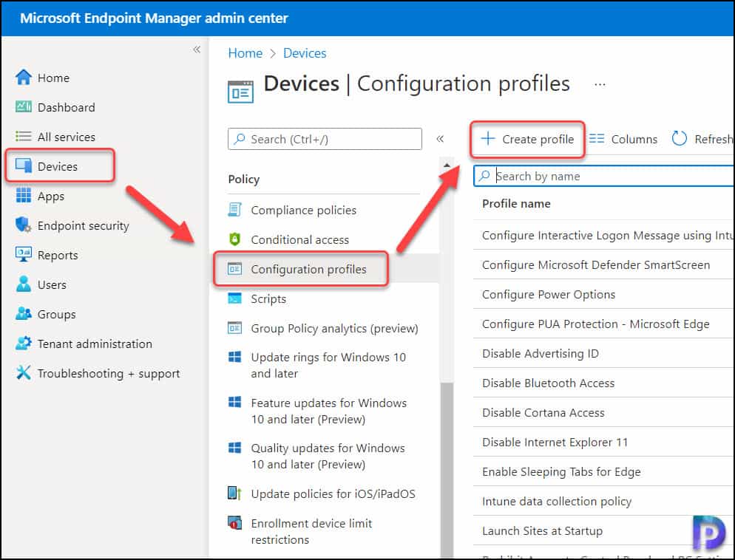Image resolution: width=735 pixels, height=560 pixels.
Task: Open Compliance policies menu entry
Action: pyautogui.click(x=303, y=211)
